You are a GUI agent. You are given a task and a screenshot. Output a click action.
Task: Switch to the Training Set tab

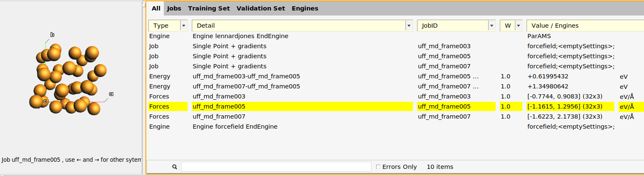coord(209,8)
